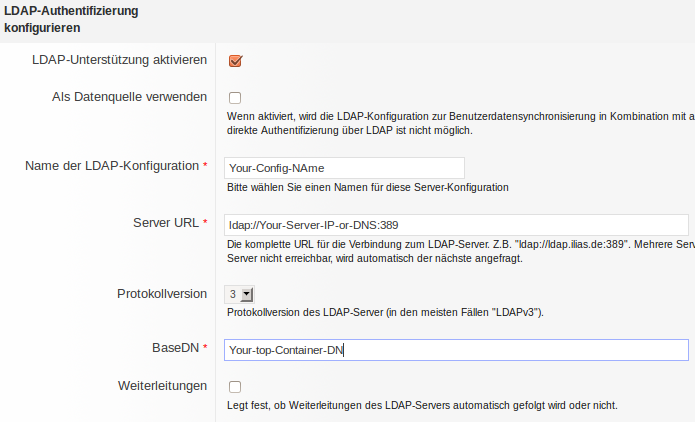This screenshot has height=422, width=695.
Task: Place cursor in the BaseDN input
Action: point(457,350)
